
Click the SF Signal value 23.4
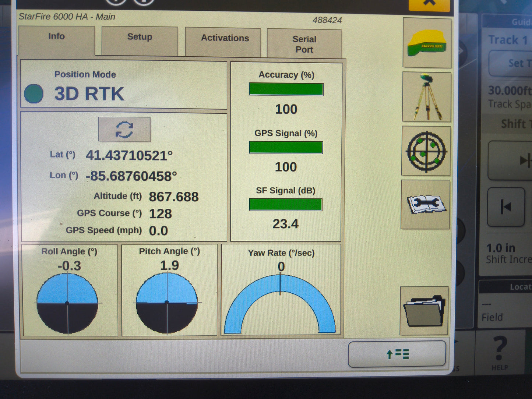pos(286,224)
